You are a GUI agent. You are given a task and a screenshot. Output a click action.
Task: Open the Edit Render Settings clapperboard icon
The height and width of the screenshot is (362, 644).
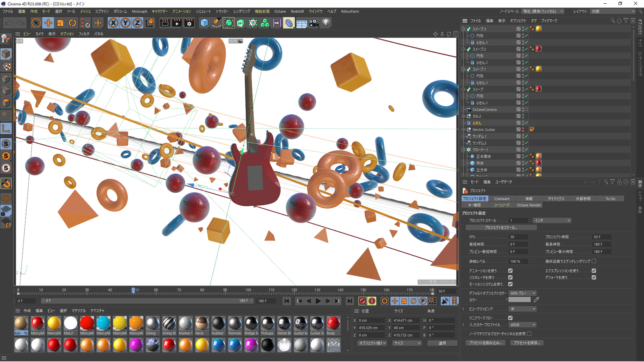click(189, 23)
